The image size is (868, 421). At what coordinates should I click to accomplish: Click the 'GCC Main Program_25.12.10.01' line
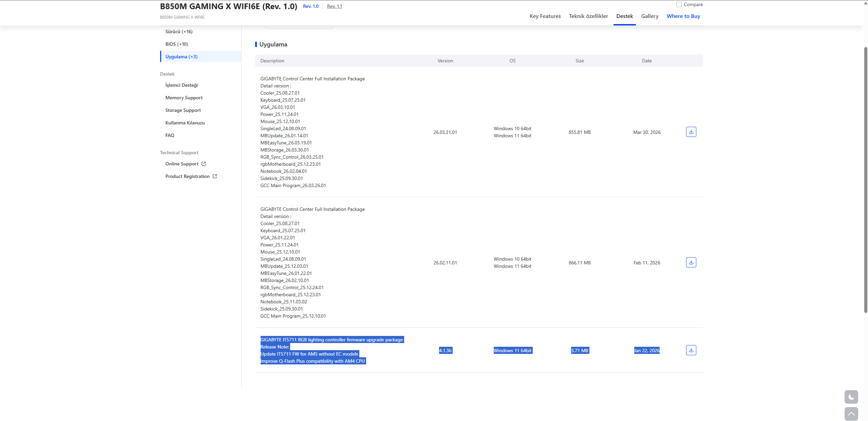[293, 316]
